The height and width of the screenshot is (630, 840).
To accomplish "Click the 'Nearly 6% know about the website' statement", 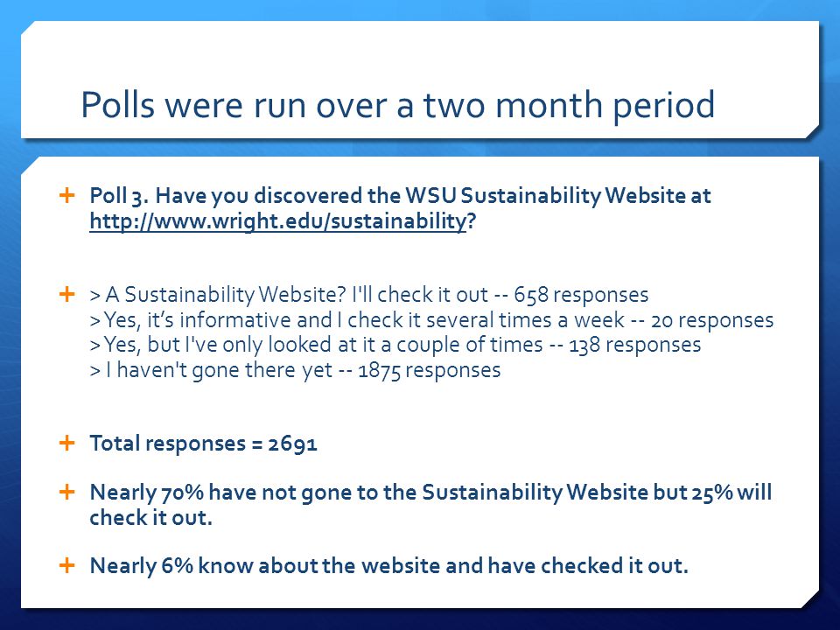I will point(388,566).
